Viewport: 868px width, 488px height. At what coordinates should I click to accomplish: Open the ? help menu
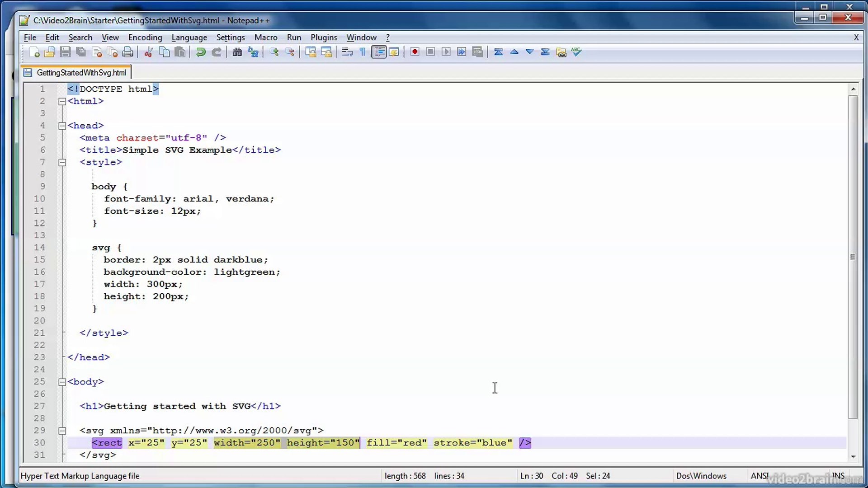click(x=387, y=38)
